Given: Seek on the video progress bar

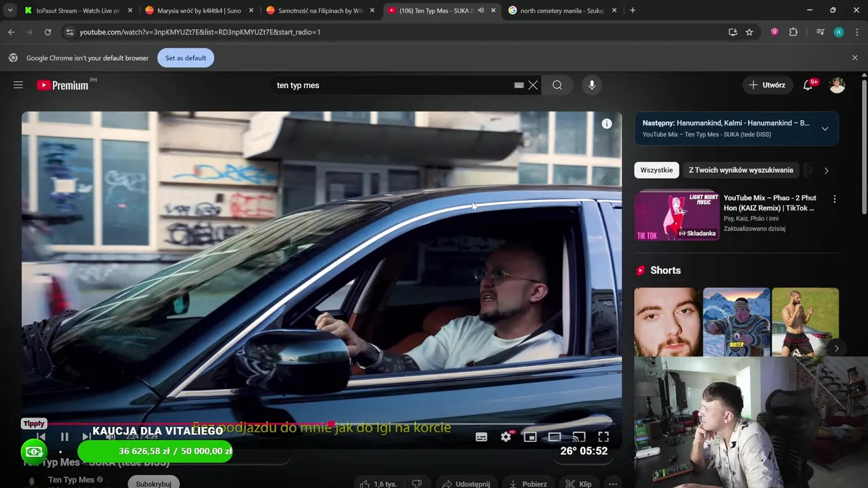Looking at the screenshot, I should 321,424.
